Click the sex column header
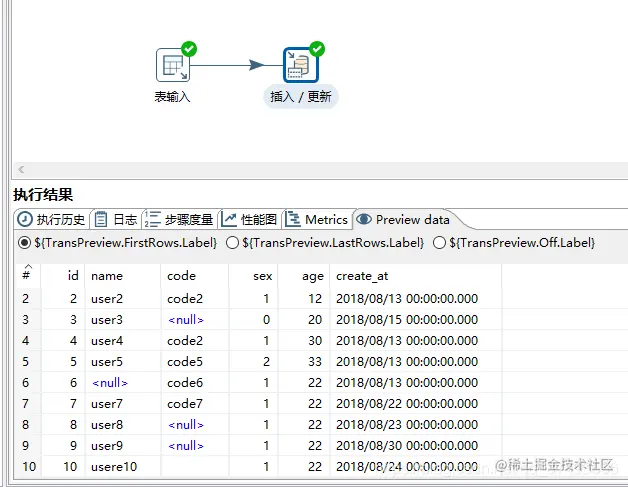This screenshot has height=487, width=628. tap(254, 276)
